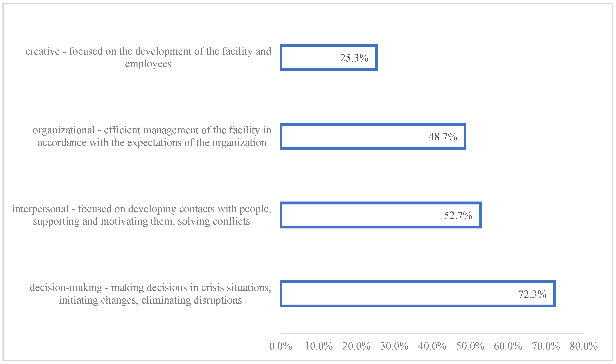Image resolution: width=616 pixels, height=364 pixels.
Task: Click the 52.7% data label
Action: [x=458, y=216]
